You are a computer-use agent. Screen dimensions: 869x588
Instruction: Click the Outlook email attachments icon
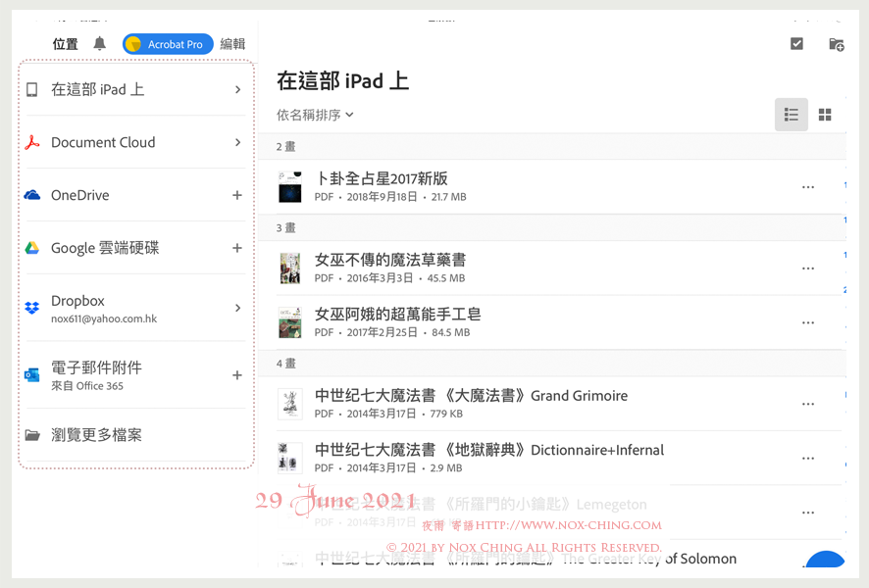(32, 374)
